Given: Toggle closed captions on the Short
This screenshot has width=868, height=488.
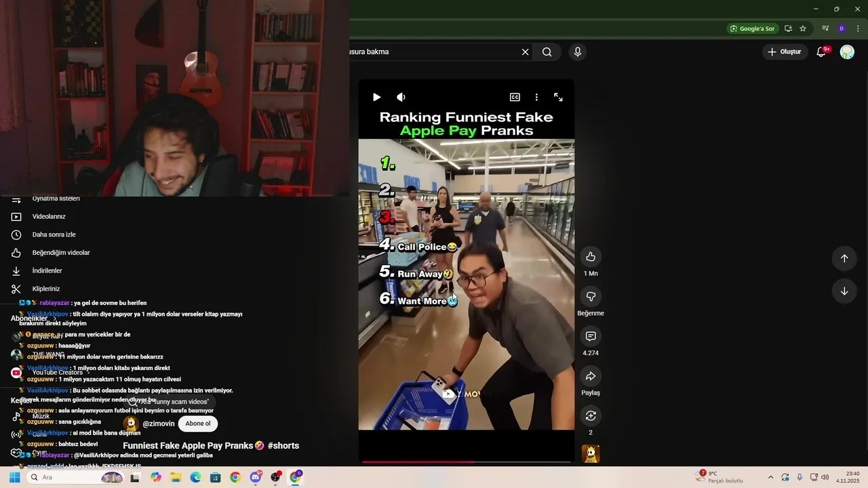Looking at the screenshot, I should coord(515,97).
